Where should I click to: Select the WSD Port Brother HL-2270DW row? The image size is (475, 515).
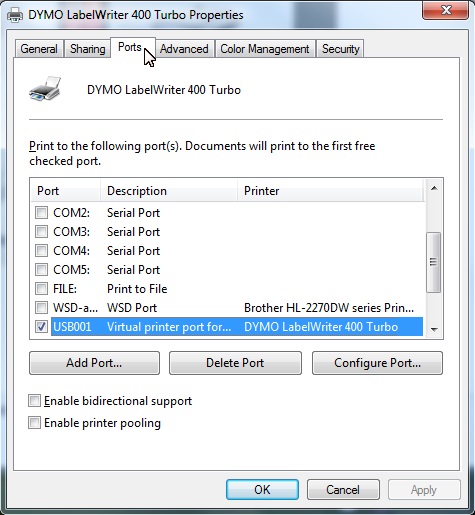click(229, 308)
